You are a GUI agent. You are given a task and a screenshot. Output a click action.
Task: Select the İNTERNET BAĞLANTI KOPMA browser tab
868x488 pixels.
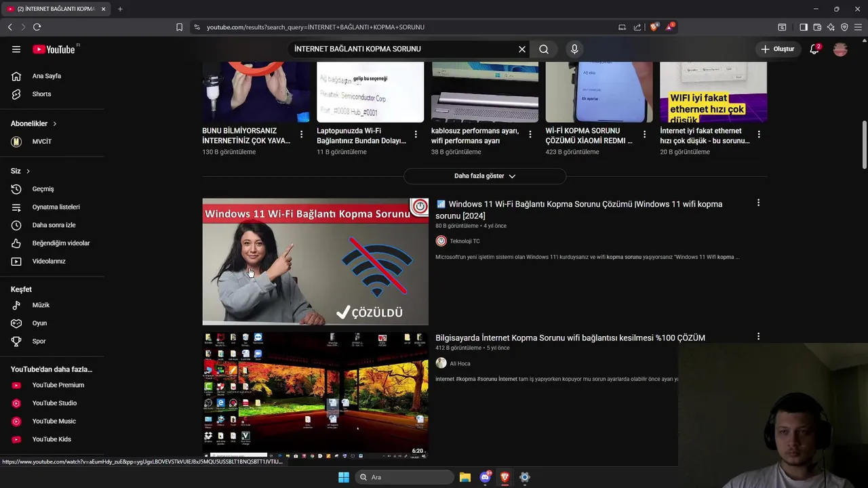pyautogui.click(x=56, y=9)
